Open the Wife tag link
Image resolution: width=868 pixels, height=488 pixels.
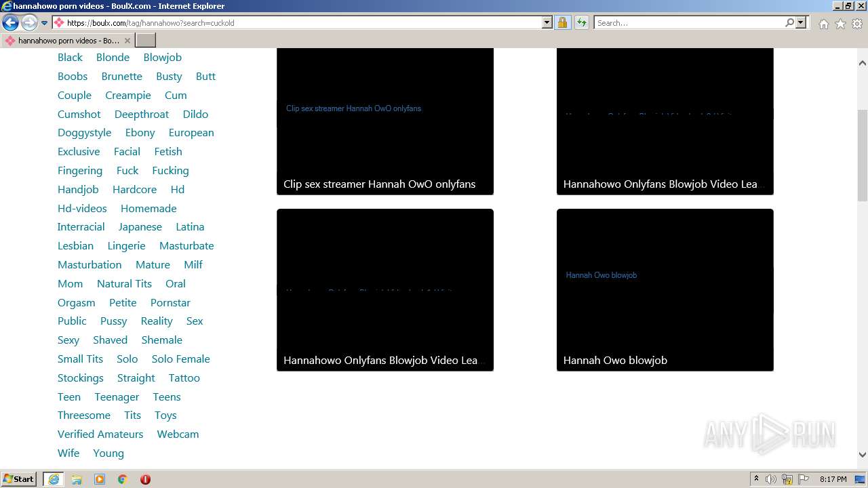(x=68, y=453)
